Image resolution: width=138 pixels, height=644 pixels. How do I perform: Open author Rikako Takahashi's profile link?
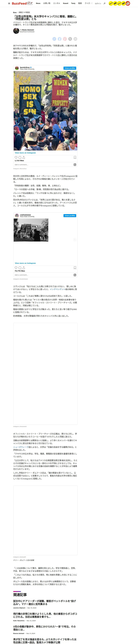tap(28, 30)
